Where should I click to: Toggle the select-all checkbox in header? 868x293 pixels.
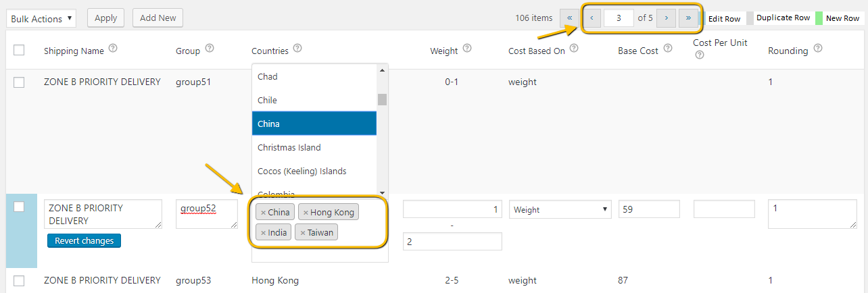pos(19,50)
